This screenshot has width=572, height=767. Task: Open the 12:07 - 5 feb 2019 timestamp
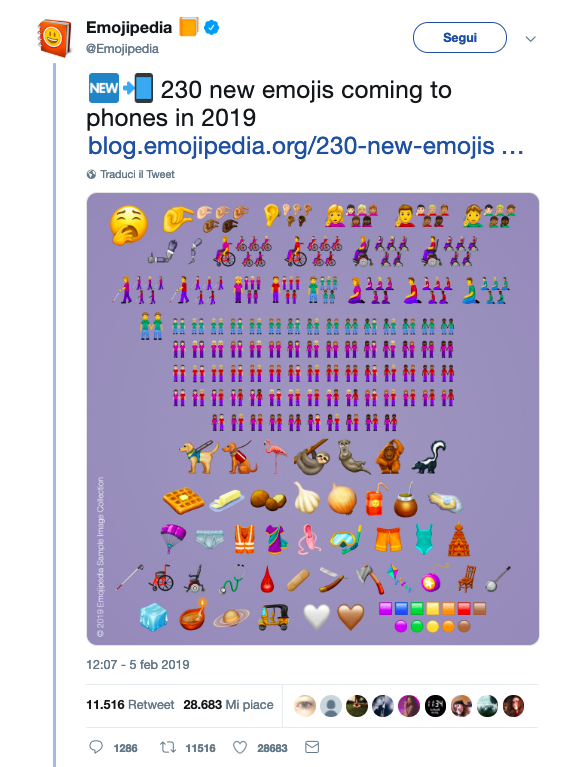[137, 665]
